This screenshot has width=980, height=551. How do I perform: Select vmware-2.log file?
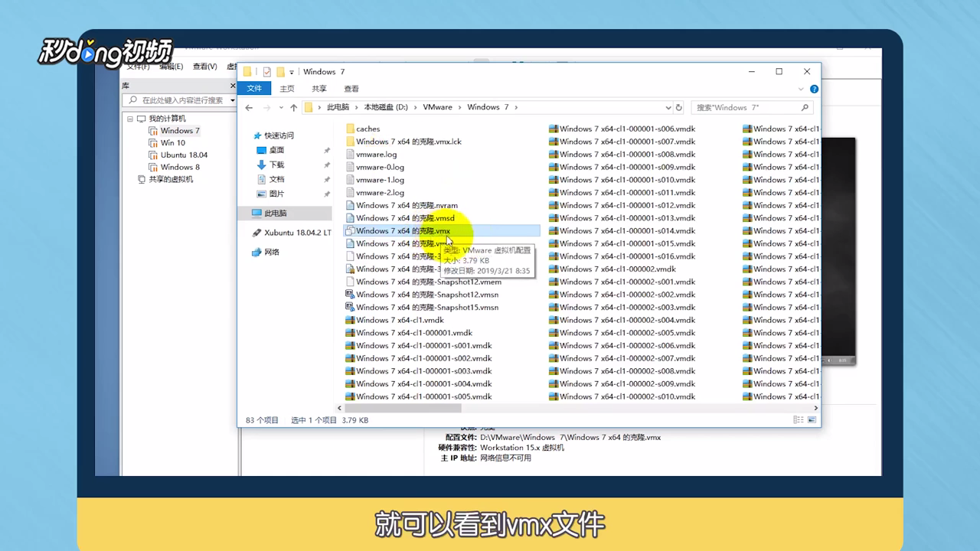coord(380,193)
